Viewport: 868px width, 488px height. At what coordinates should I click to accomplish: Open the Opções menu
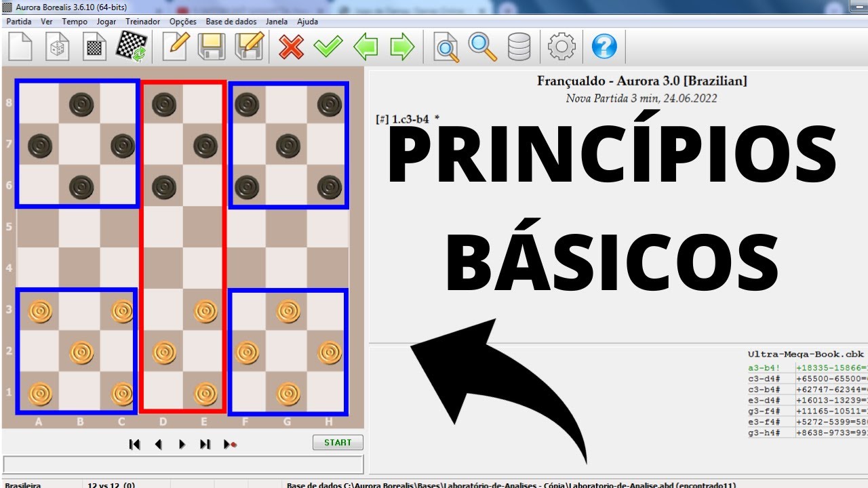[x=183, y=22]
